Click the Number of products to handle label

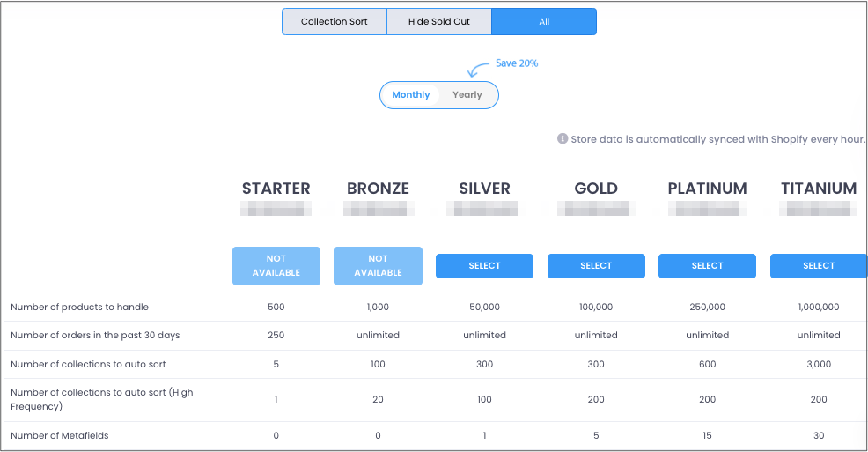click(x=80, y=307)
